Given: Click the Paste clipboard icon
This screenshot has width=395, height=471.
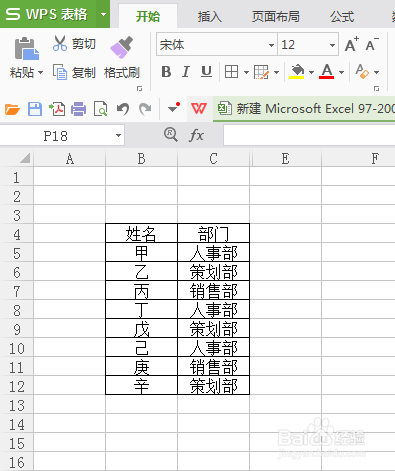Looking at the screenshot, I should (26, 49).
